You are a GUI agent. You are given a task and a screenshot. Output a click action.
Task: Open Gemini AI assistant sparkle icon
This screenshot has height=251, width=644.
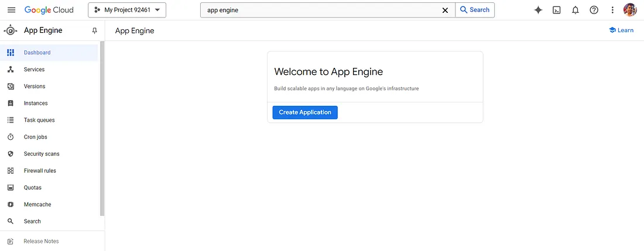(538, 11)
